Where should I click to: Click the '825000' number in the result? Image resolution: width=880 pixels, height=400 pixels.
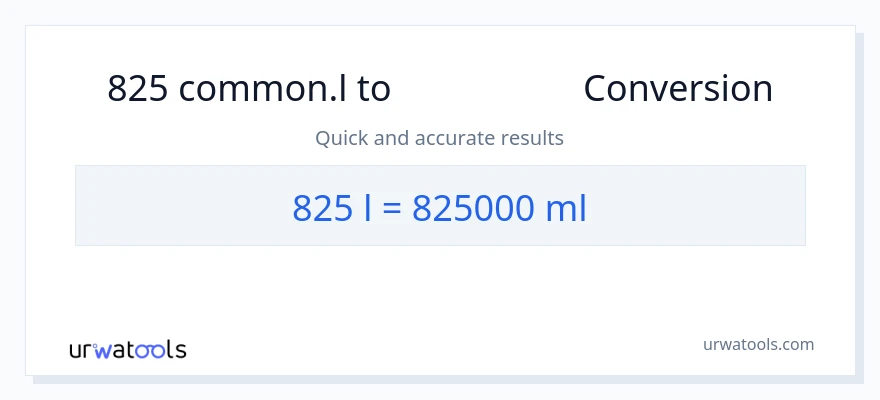tap(467, 207)
